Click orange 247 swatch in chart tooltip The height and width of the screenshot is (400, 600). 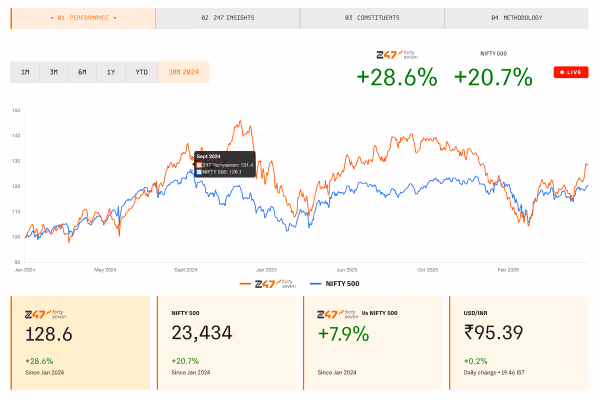(199, 165)
